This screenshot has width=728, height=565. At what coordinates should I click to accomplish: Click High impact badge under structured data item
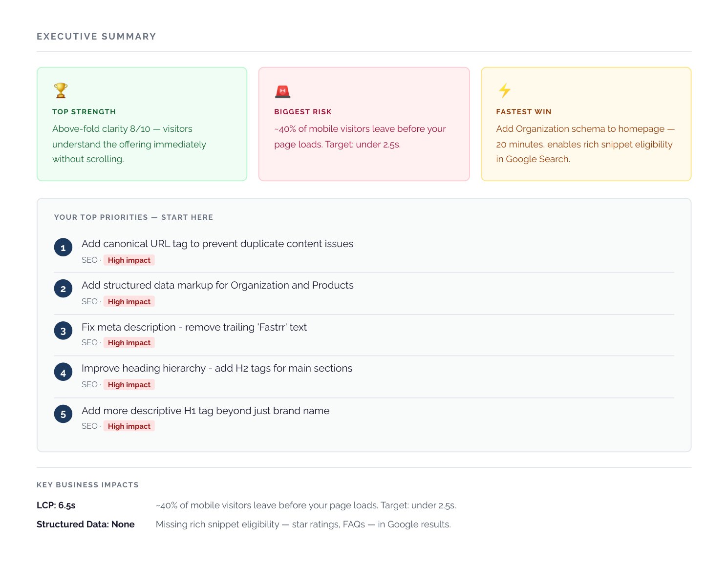[x=129, y=302]
